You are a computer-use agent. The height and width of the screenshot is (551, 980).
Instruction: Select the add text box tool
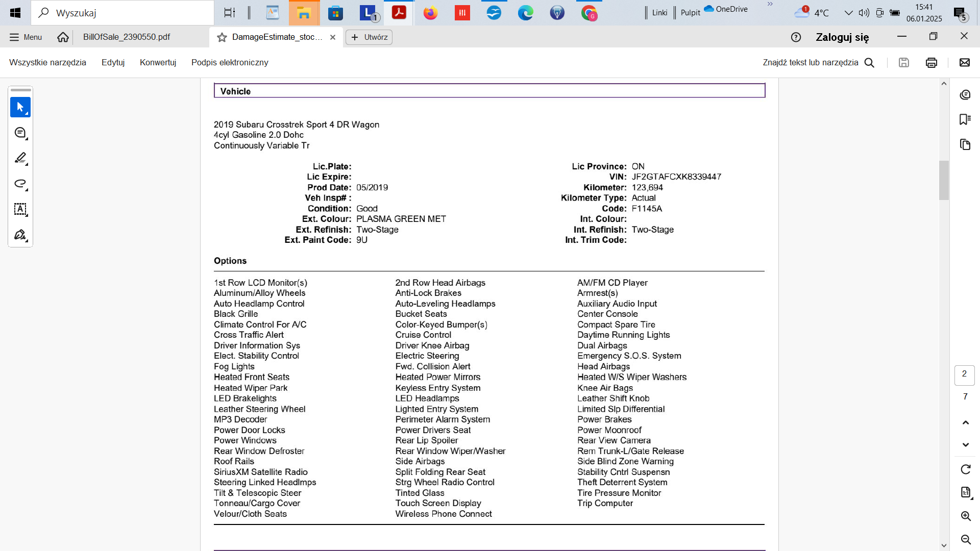click(20, 209)
